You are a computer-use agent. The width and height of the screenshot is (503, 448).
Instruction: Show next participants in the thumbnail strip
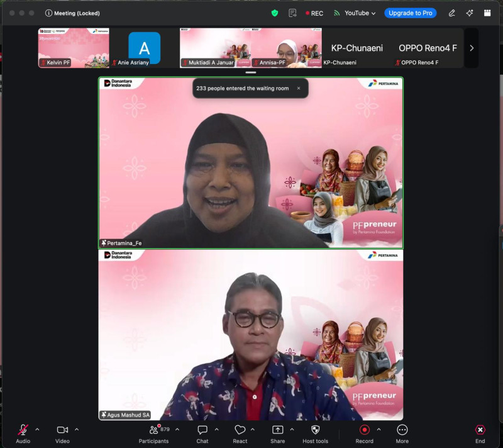pos(472,48)
